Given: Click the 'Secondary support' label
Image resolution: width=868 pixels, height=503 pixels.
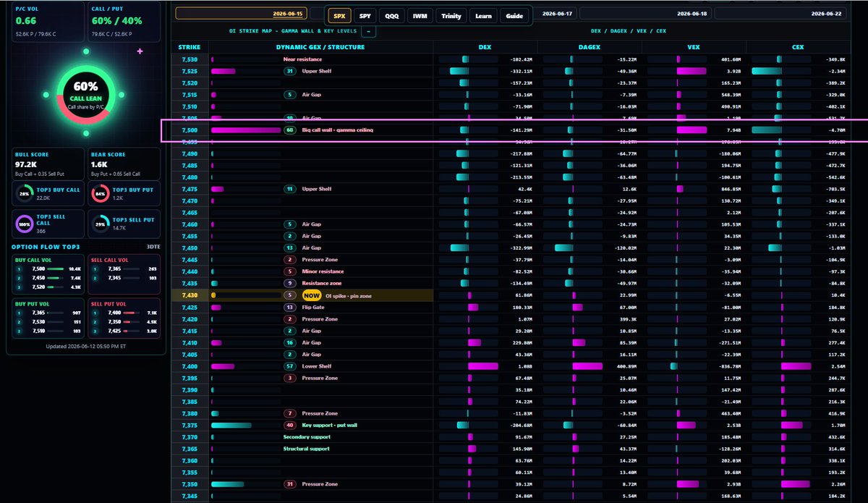Looking at the screenshot, I should click(x=307, y=437).
